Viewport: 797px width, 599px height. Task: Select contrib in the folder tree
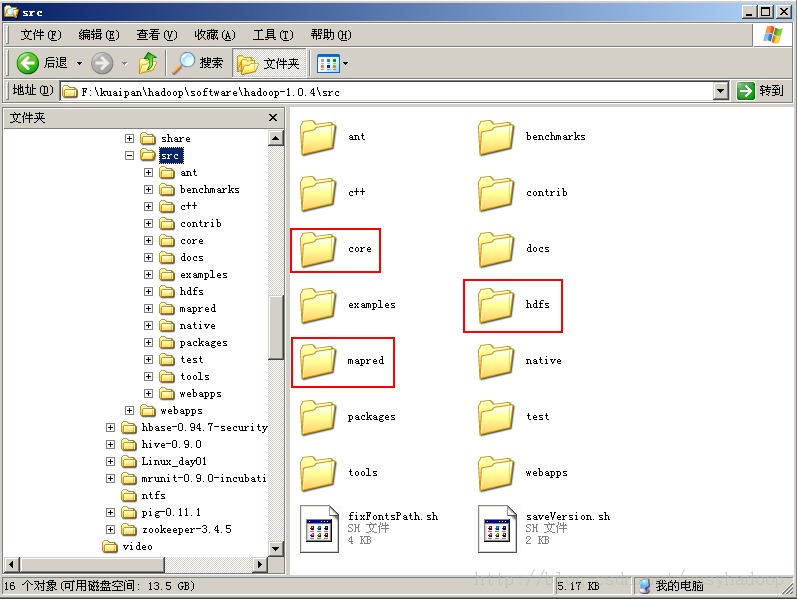pyautogui.click(x=201, y=223)
